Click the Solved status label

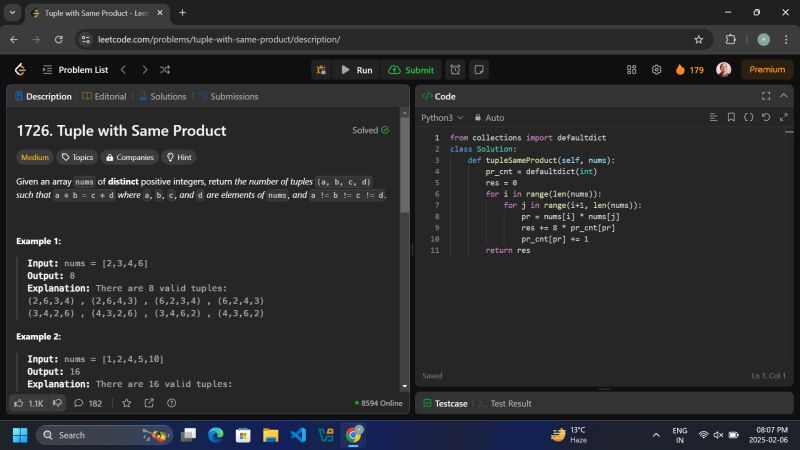pos(370,131)
